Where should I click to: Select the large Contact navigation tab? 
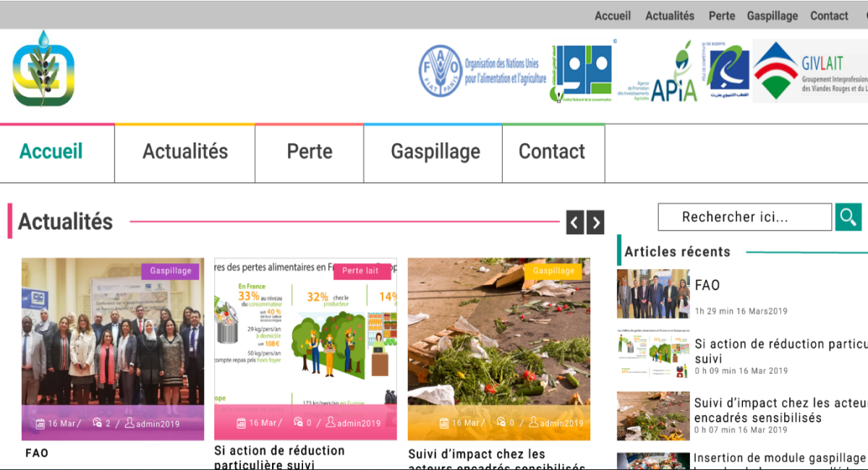point(553,153)
